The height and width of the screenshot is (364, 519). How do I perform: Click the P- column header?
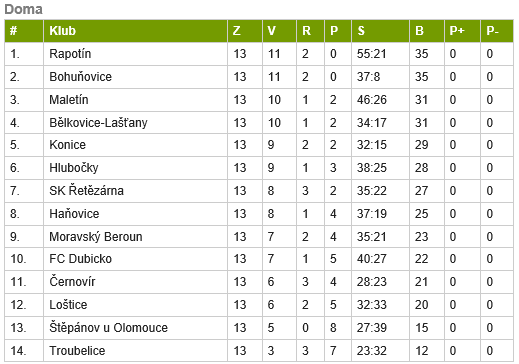[492, 31]
